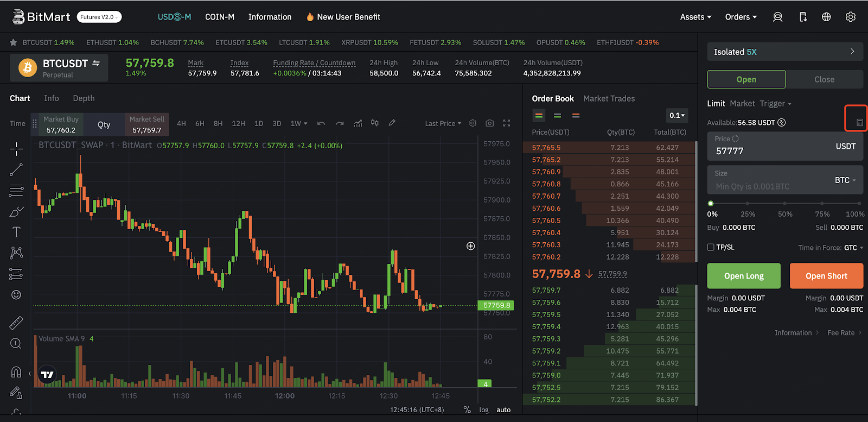Expand the chart to fullscreen
This screenshot has width=868, height=422.
[507, 123]
